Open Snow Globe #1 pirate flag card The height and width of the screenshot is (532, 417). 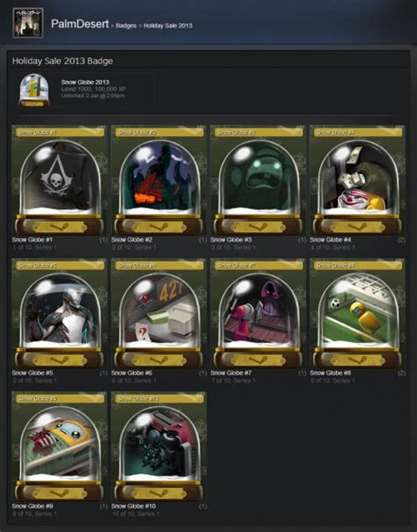60,180
